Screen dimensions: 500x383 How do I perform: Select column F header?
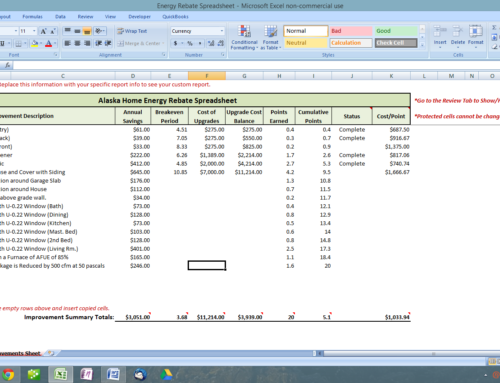207,76
